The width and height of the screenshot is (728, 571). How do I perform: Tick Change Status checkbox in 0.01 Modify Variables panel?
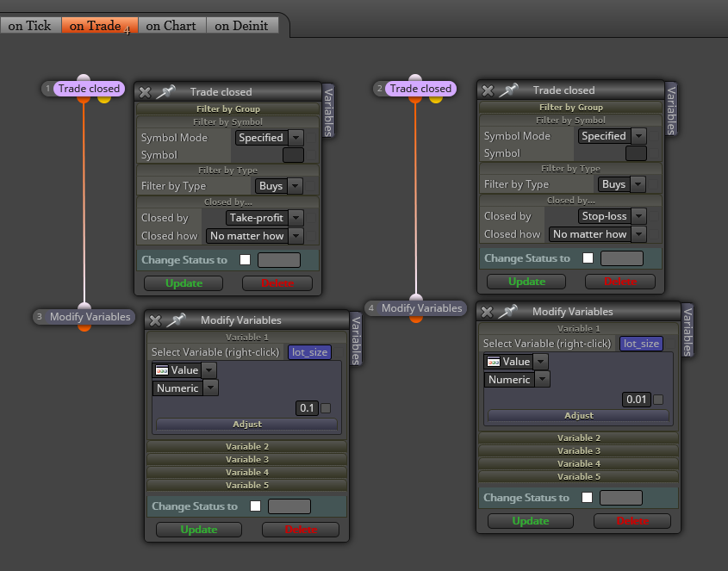587,497
